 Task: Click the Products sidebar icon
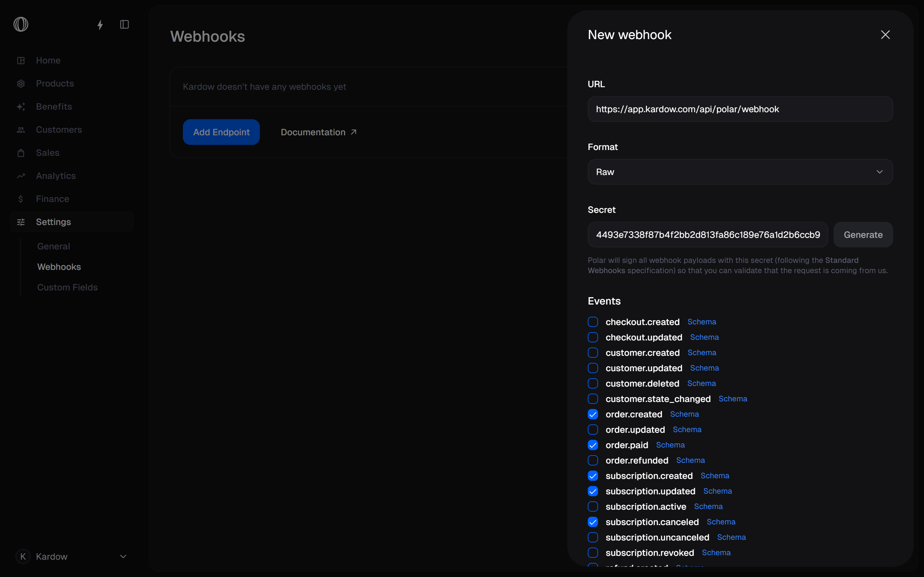coord(21,84)
